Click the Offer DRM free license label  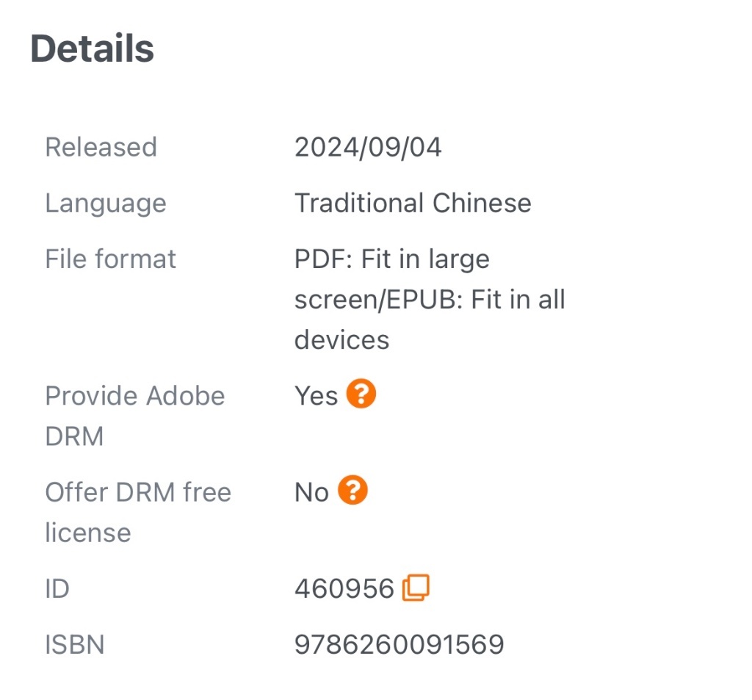click(x=138, y=513)
